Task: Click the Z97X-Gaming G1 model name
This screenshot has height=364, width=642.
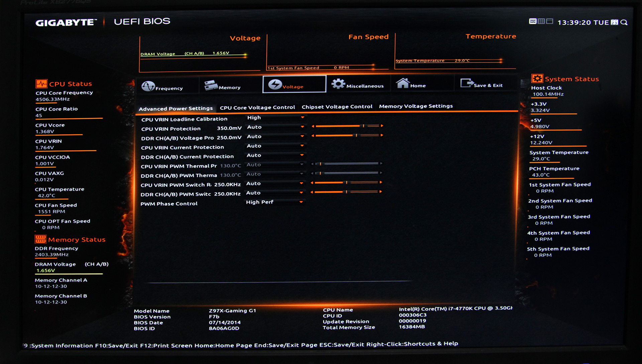Action: [x=232, y=311]
